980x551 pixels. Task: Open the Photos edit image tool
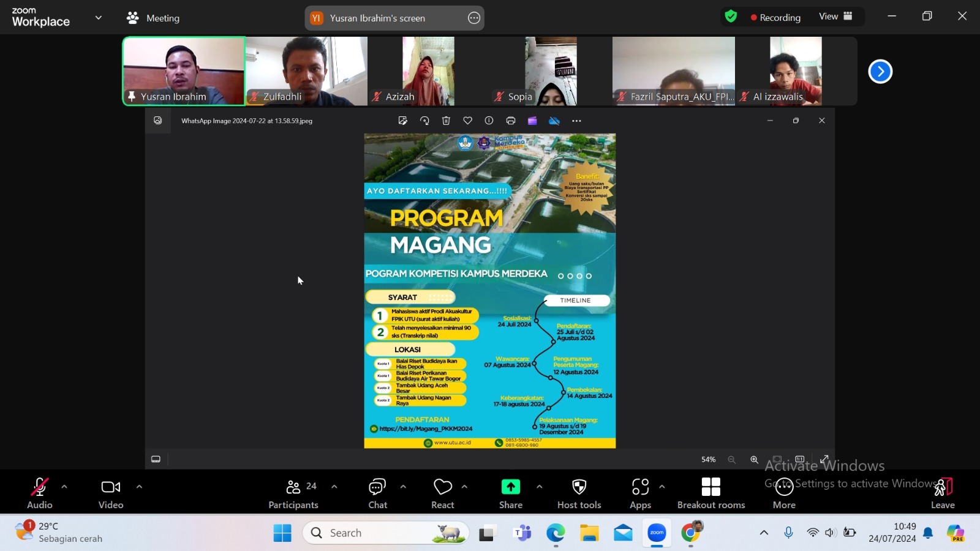tap(402, 121)
